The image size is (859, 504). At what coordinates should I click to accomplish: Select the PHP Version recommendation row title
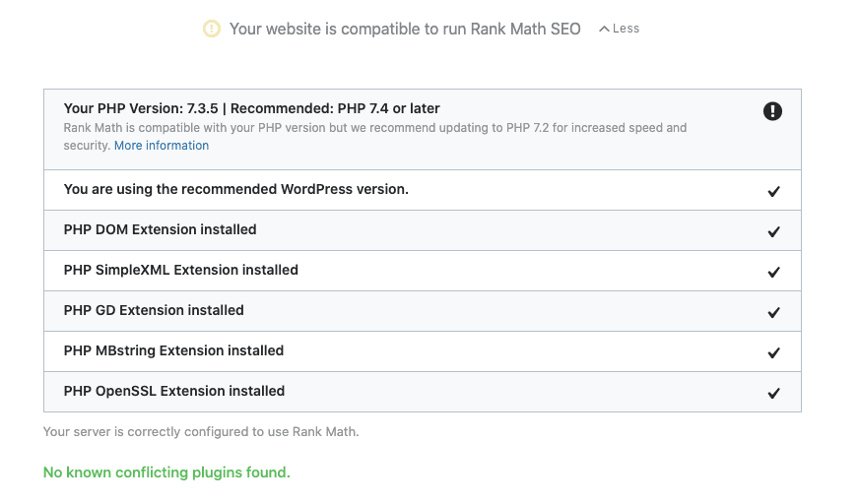pos(251,108)
